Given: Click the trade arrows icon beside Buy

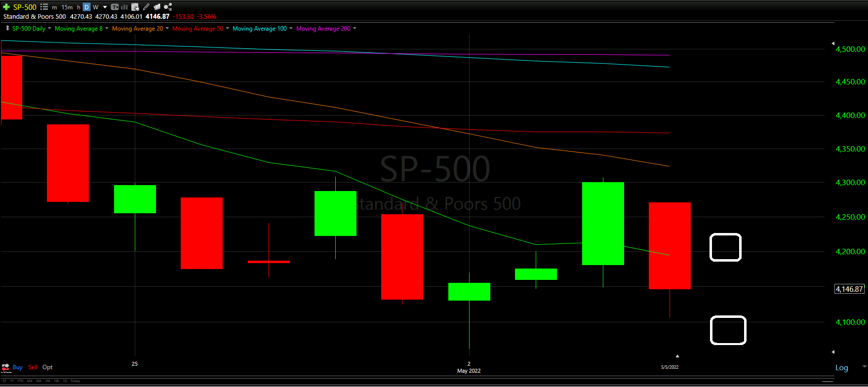Looking at the screenshot, I should [6, 367].
